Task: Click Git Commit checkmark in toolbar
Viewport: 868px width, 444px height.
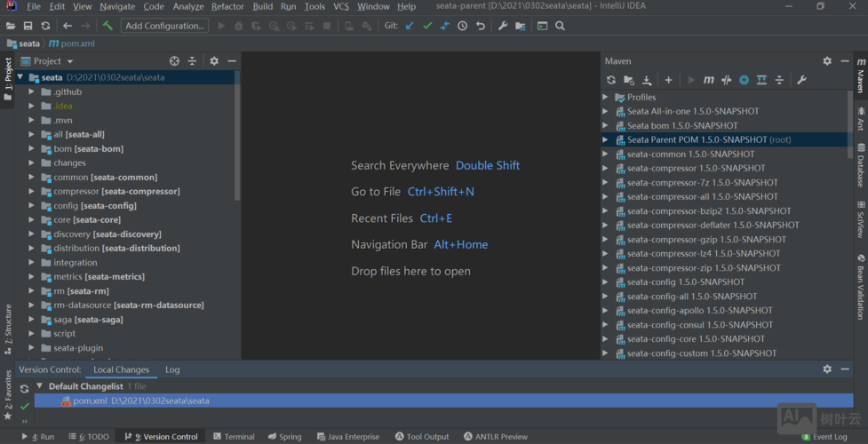Action: point(427,26)
